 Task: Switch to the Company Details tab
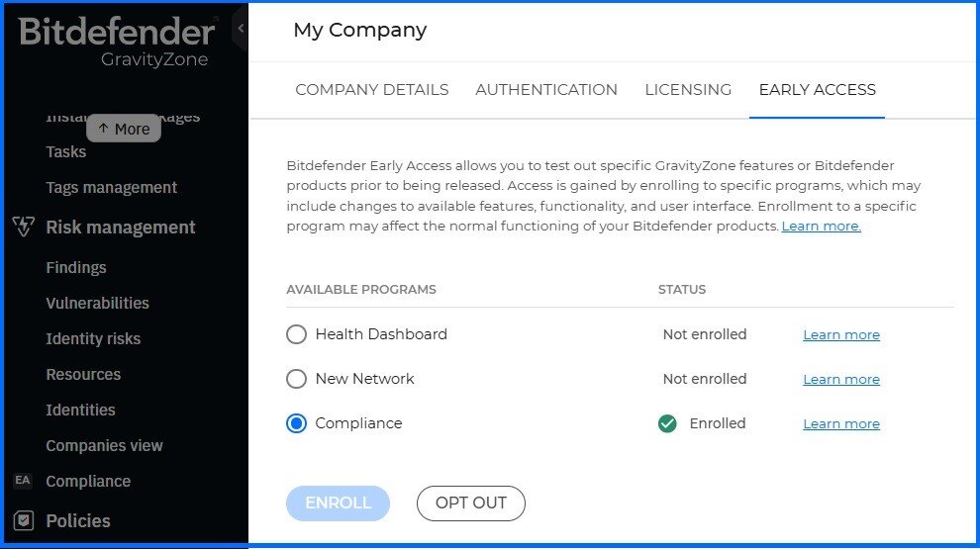pyautogui.click(x=372, y=90)
